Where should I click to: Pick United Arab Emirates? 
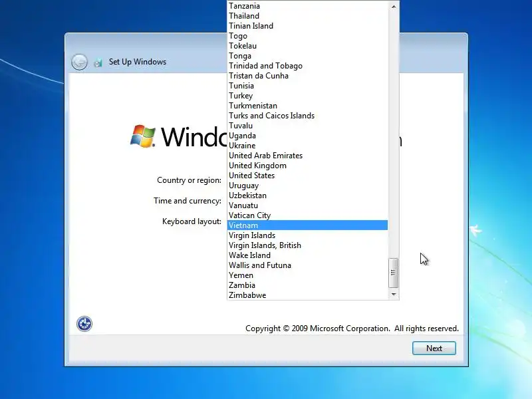coord(307,156)
